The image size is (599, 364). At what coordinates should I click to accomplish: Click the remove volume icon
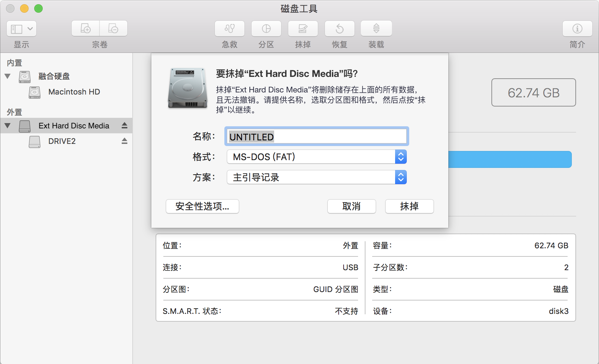pos(113,29)
